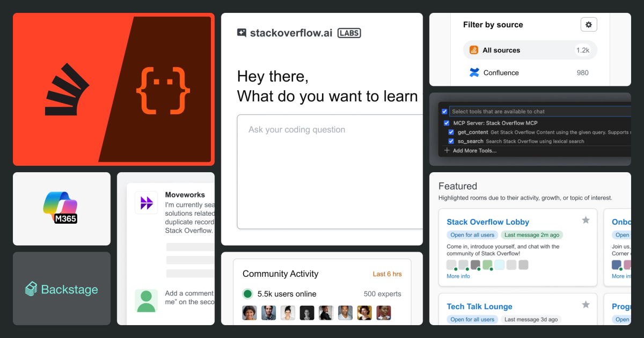Open the stackoverflow.ai logo icon

pyautogui.click(x=243, y=32)
